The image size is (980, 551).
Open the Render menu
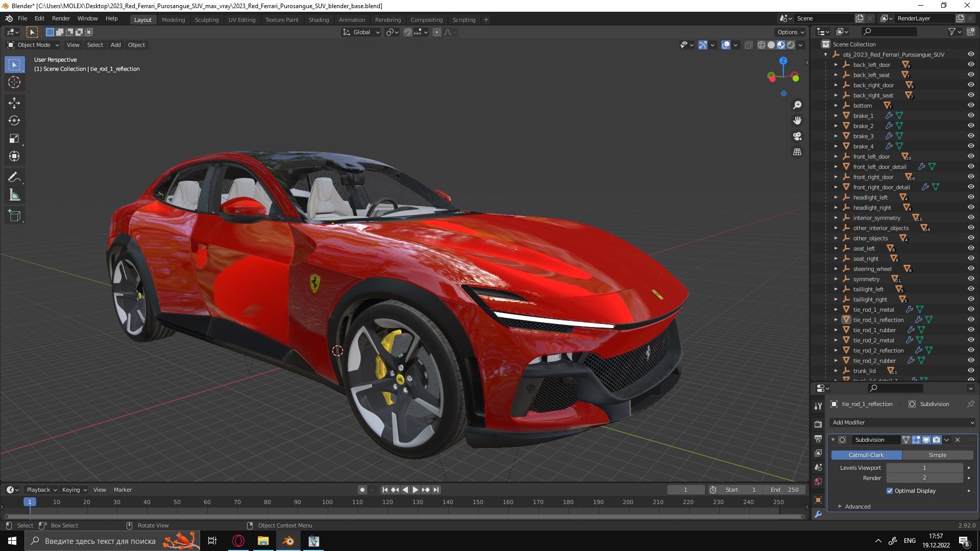click(61, 18)
